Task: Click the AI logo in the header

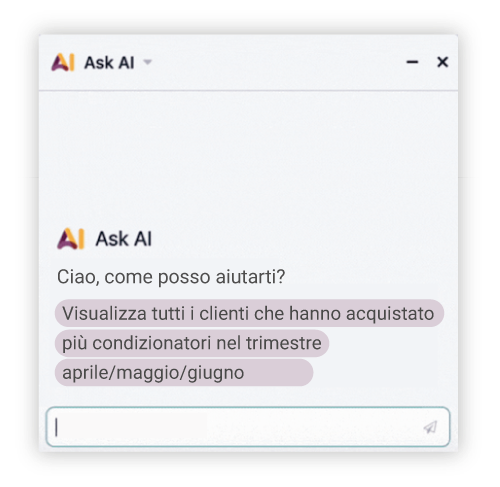Action: pos(63,62)
